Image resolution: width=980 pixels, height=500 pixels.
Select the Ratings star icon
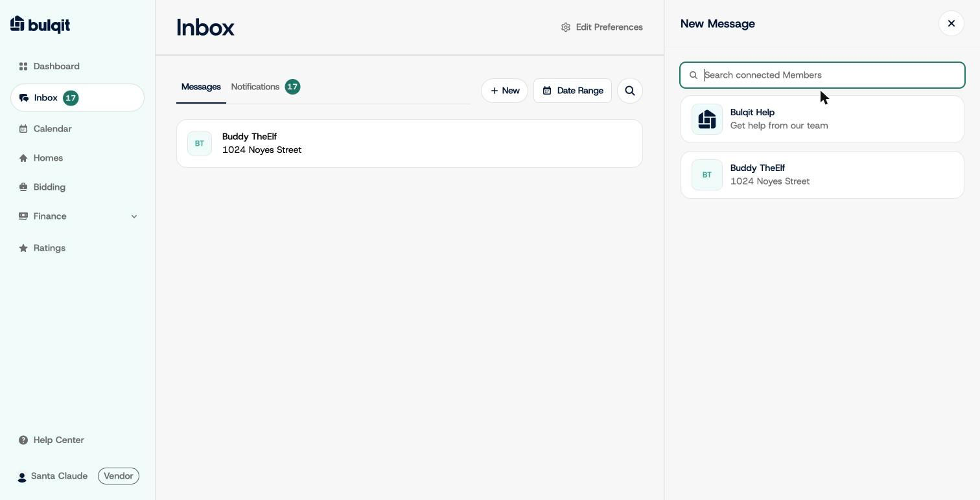click(23, 248)
